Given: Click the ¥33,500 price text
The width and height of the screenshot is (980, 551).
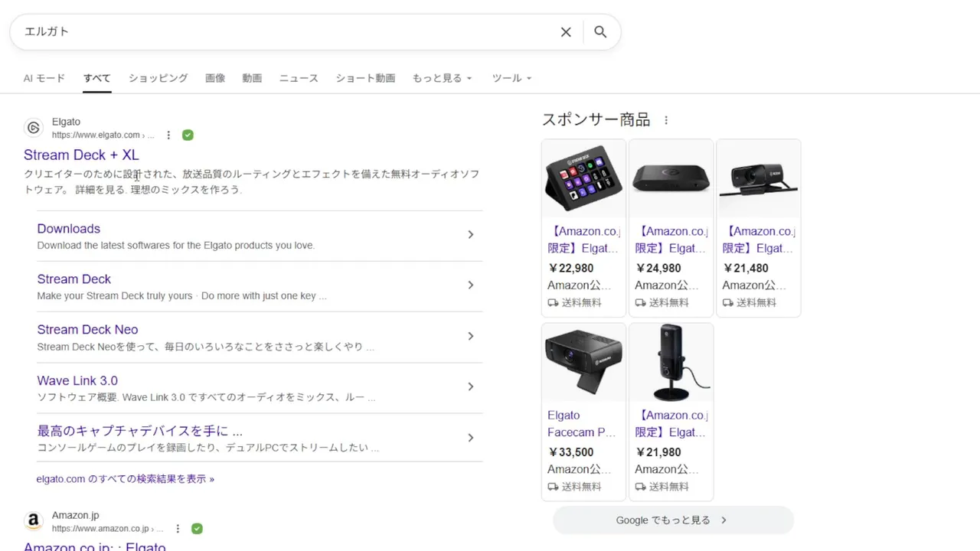Looking at the screenshot, I should coord(570,452).
